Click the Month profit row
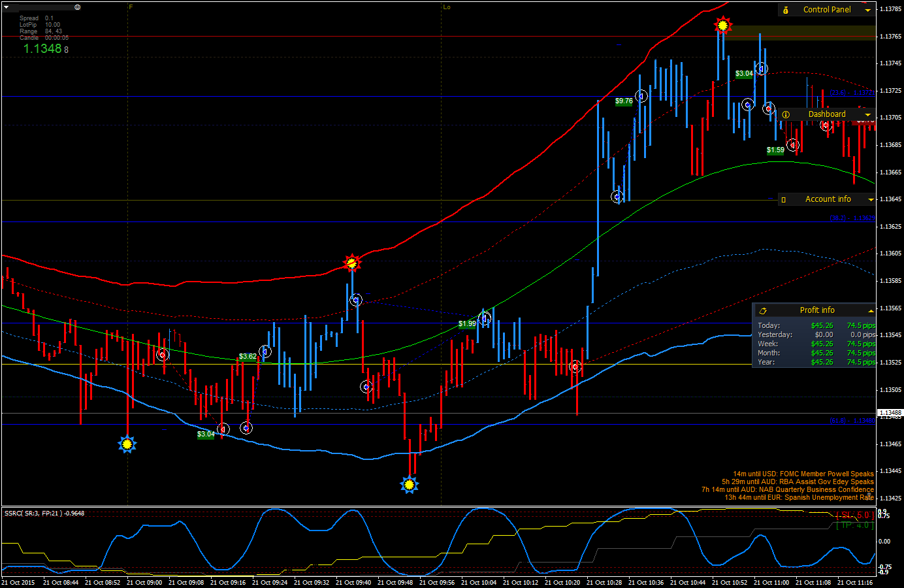Image resolution: width=904 pixels, height=588 pixels. 816,353
